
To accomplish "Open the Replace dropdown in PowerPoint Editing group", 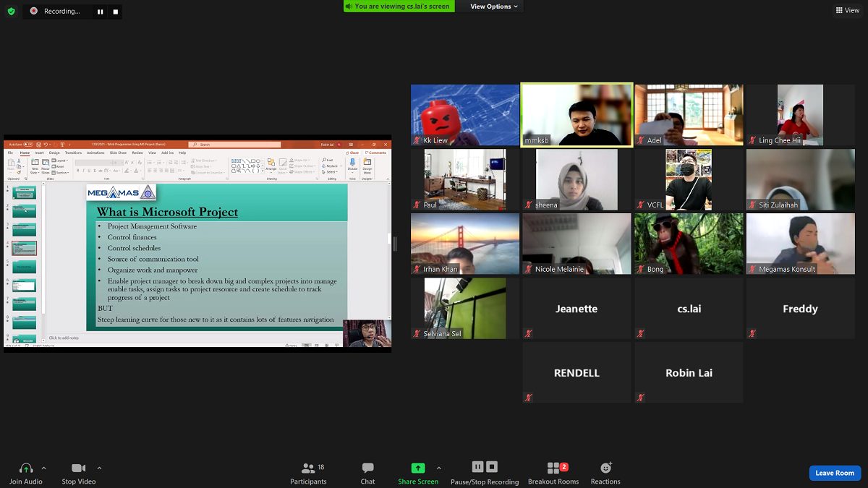I will [x=331, y=166].
